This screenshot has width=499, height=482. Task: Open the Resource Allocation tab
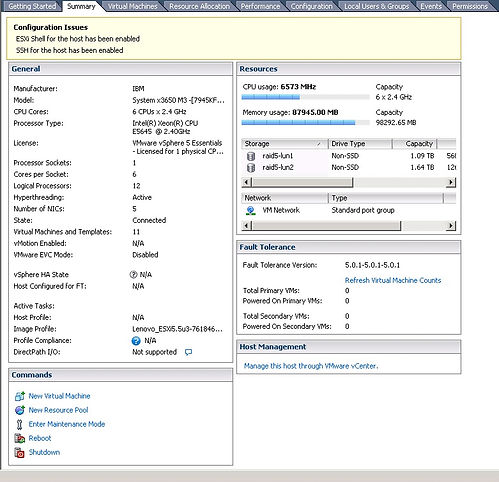coord(199,6)
